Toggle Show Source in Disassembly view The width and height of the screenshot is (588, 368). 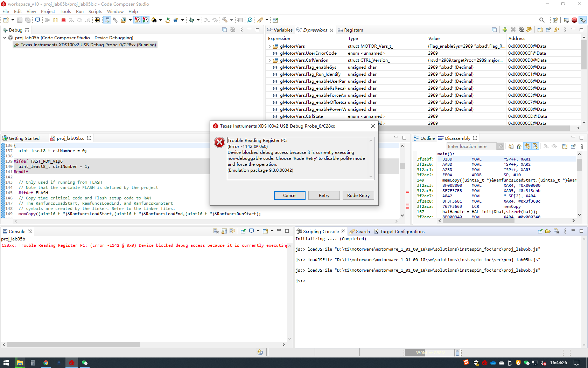click(x=535, y=146)
